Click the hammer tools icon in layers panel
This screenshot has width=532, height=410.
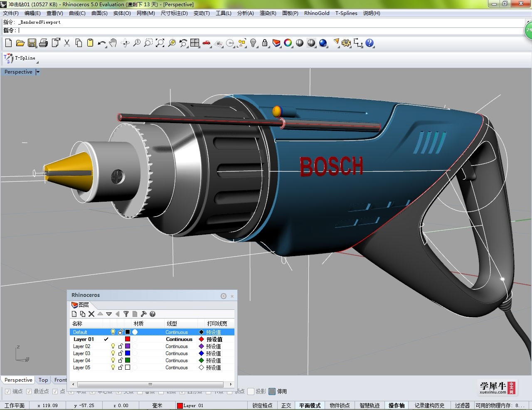(144, 314)
